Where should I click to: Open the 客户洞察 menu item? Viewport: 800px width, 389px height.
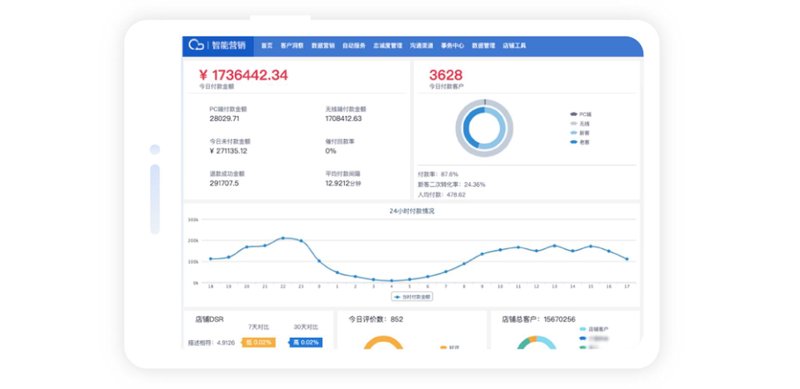292,45
